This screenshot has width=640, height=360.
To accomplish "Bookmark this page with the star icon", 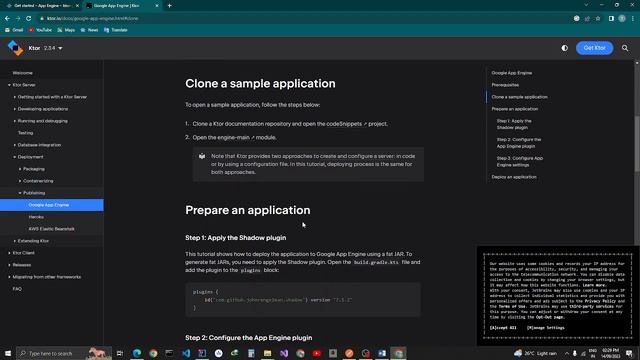I will point(598,18).
